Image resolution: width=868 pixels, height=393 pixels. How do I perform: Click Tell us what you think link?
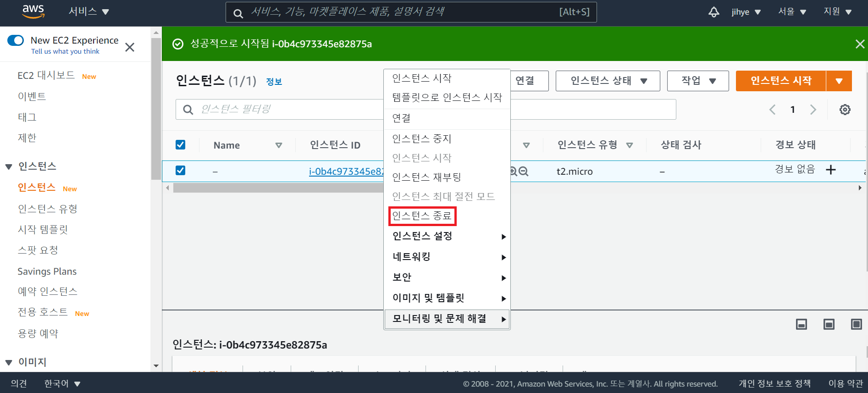point(65,51)
